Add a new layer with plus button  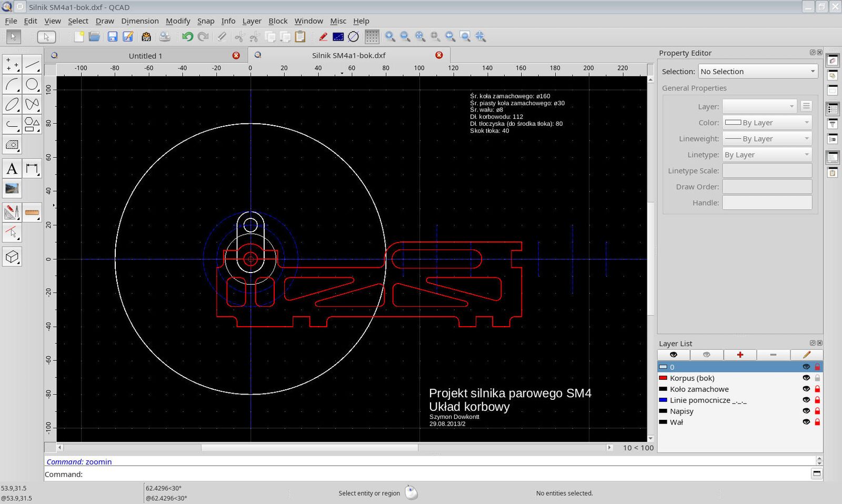(740, 355)
